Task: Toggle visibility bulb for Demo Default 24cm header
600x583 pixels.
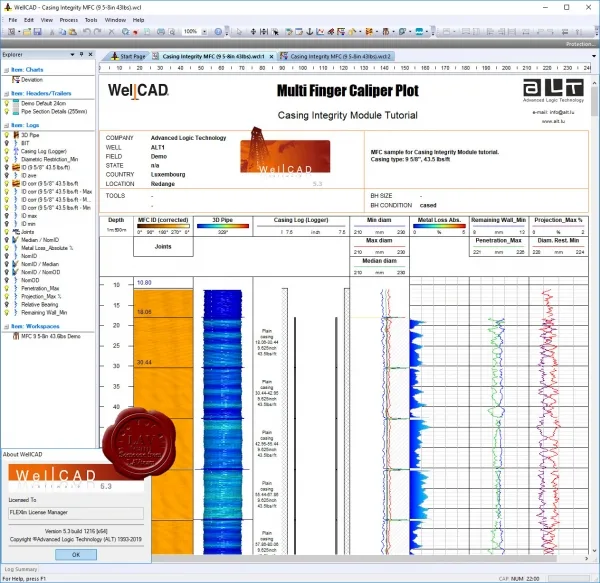Action: [x=7, y=103]
